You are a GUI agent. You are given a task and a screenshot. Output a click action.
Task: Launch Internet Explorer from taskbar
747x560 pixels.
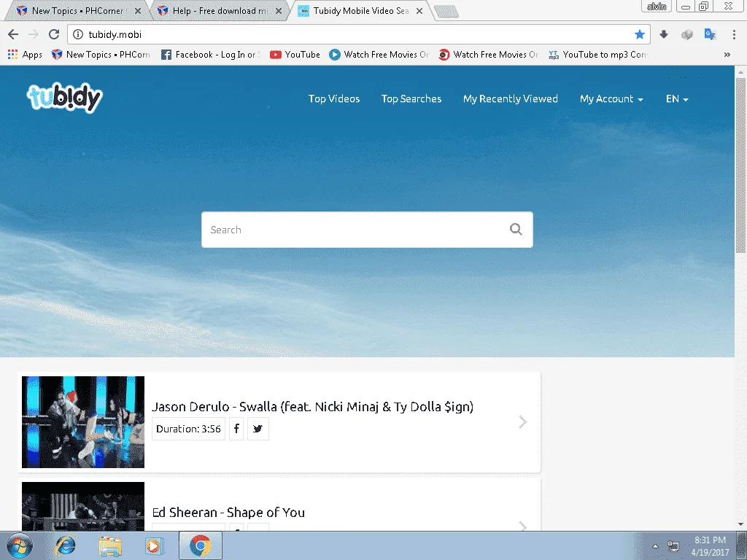65,545
